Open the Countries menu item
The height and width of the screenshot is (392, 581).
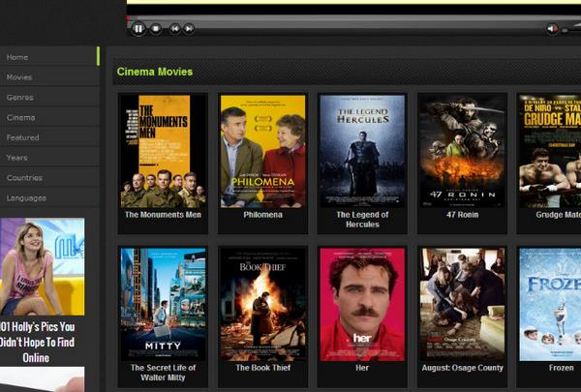pyautogui.click(x=49, y=177)
